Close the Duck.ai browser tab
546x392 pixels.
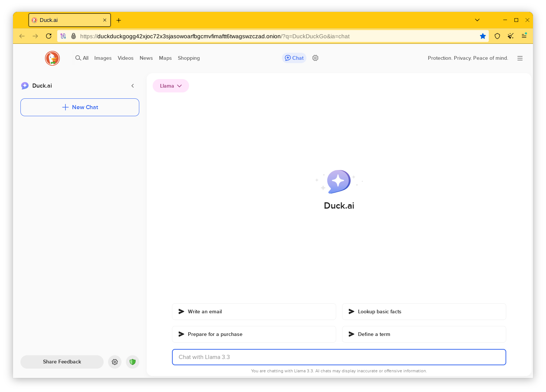105,20
